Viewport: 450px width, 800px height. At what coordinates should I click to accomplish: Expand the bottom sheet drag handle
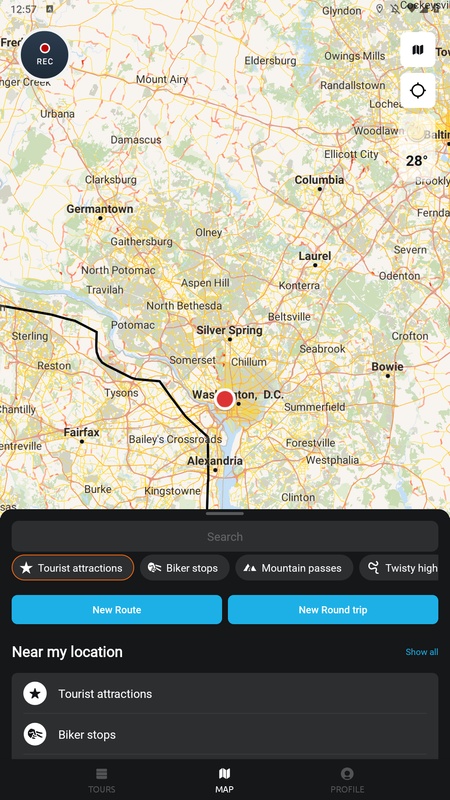tap(224, 514)
